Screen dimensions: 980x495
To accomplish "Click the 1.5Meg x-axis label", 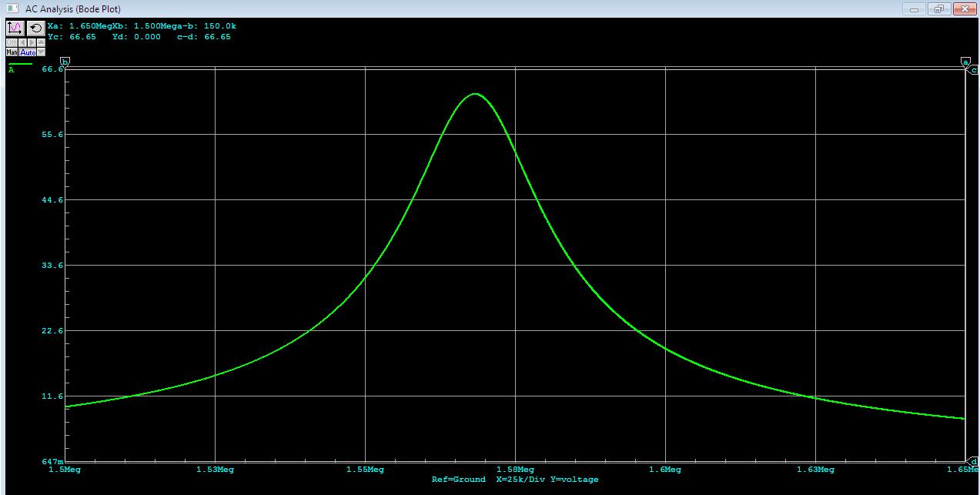I will [65, 469].
